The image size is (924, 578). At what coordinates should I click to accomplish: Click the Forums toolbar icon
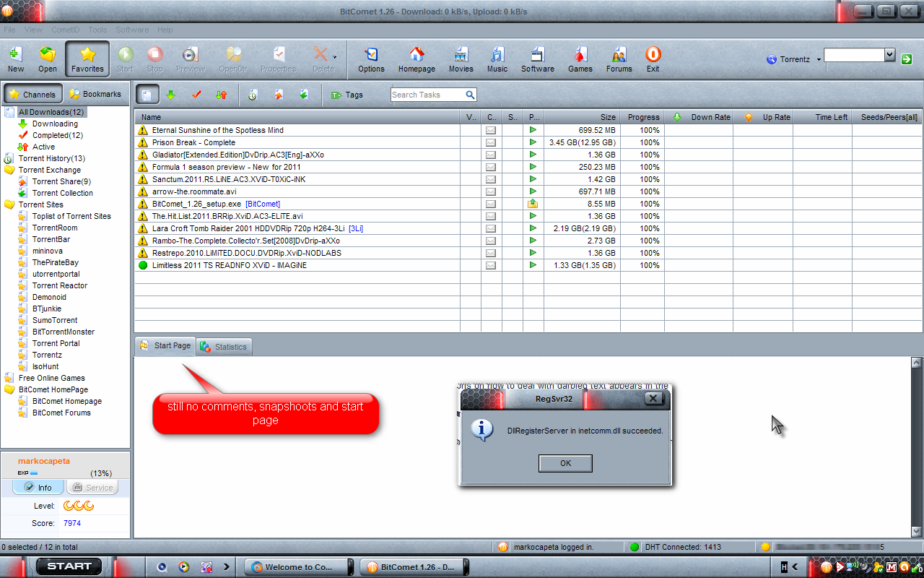pyautogui.click(x=619, y=59)
